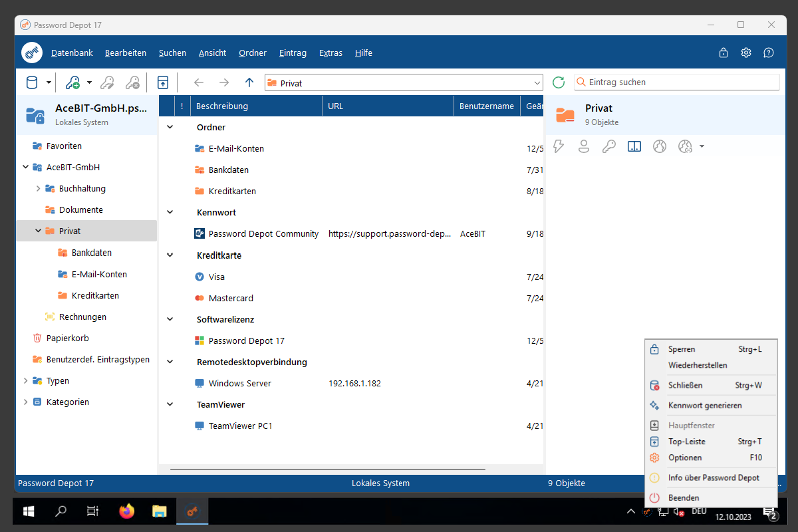Collapse the Kreditkarte group
The image size is (798, 532).
pos(170,255)
